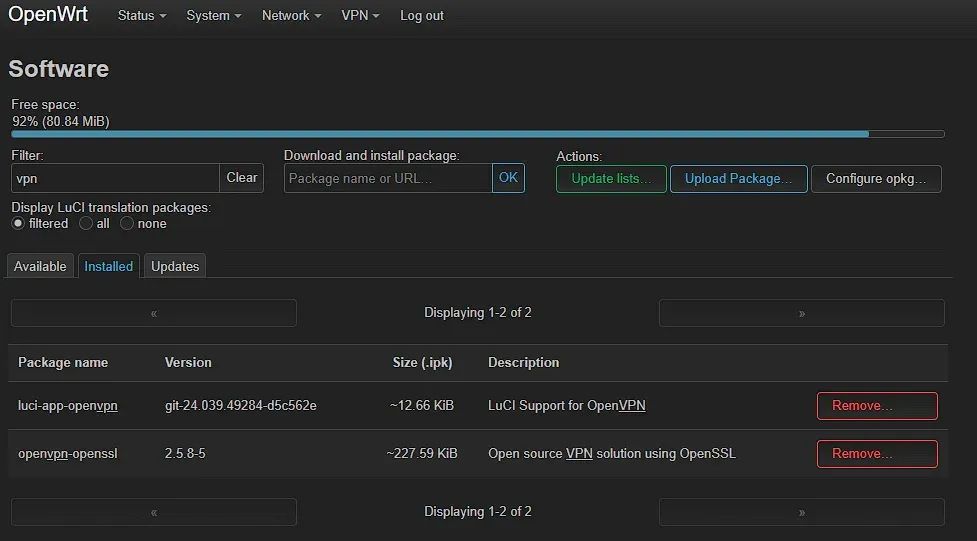Viewport: 977px width, 541px height.
Task: Select the all translation radio
Action: pyautogui.click(x=86, y=223)
